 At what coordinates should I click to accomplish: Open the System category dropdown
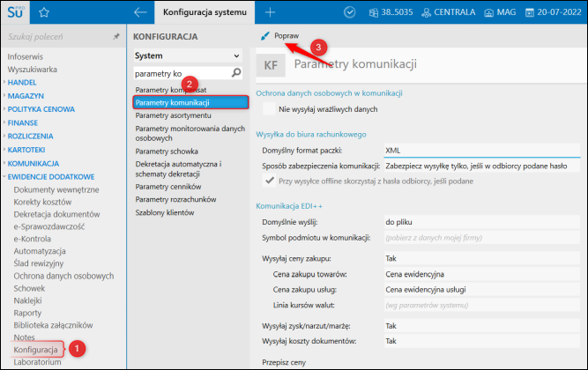[x=188, y=55]
